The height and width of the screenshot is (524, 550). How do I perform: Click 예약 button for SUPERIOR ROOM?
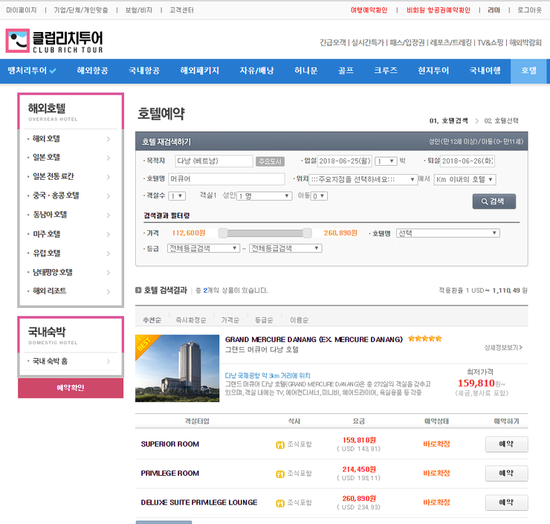[506, 444]
